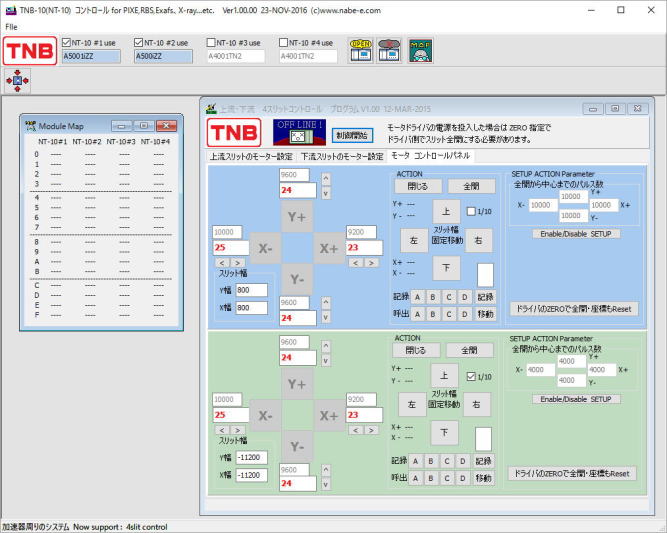Click the Module Map window title icon
This screenshot has height=533, width=667.
click(30, 125)
